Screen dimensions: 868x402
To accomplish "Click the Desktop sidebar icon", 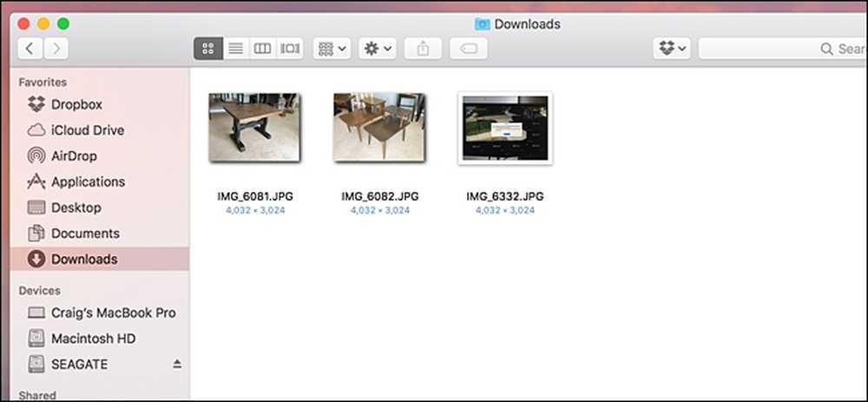I will pyautogui.click(x=36, y=208).
